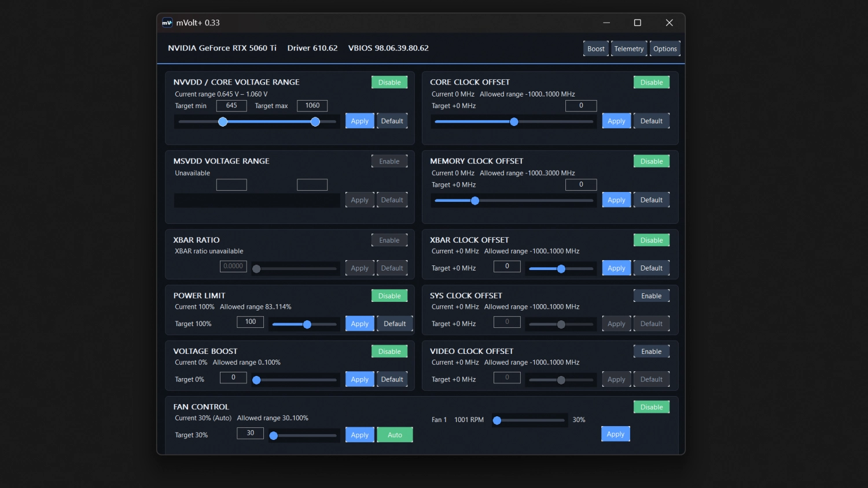The height and width of the screenshot is (488, 868).
Task: Enable the MSVDD Voltage Range control
Action: (389, 161)
